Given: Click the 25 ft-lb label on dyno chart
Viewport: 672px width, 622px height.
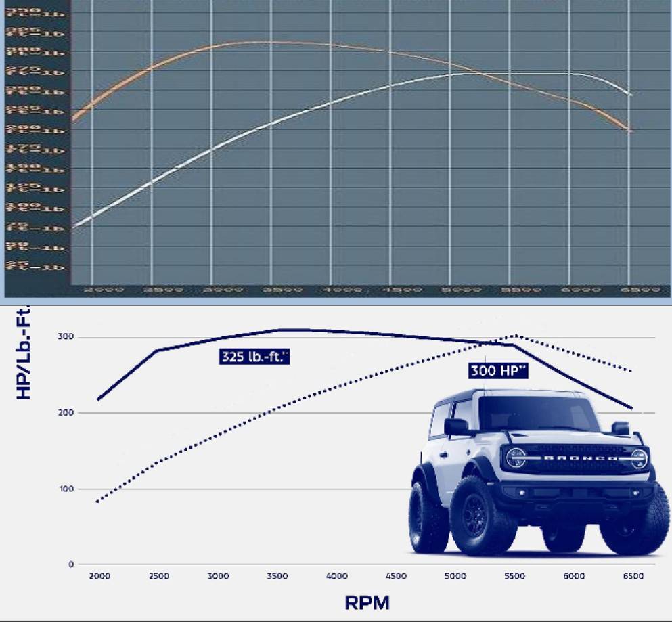Looking at the screenshot, I should (35, 265).
